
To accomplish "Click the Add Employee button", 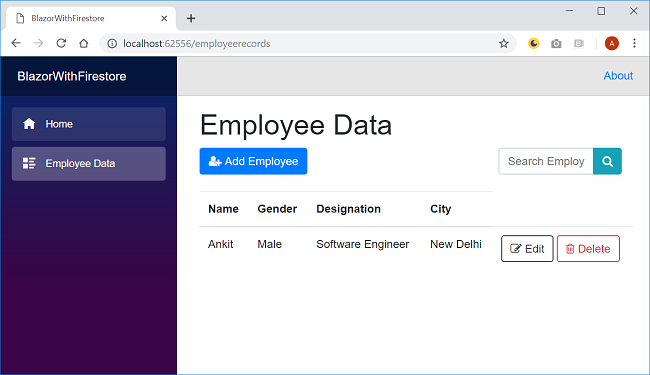I will tap(253, 161).
